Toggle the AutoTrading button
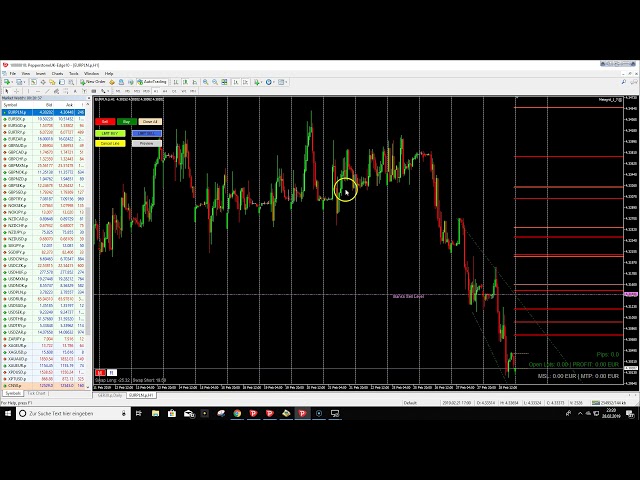This screenshot has width=640, height=480. [x=153, y=82]
